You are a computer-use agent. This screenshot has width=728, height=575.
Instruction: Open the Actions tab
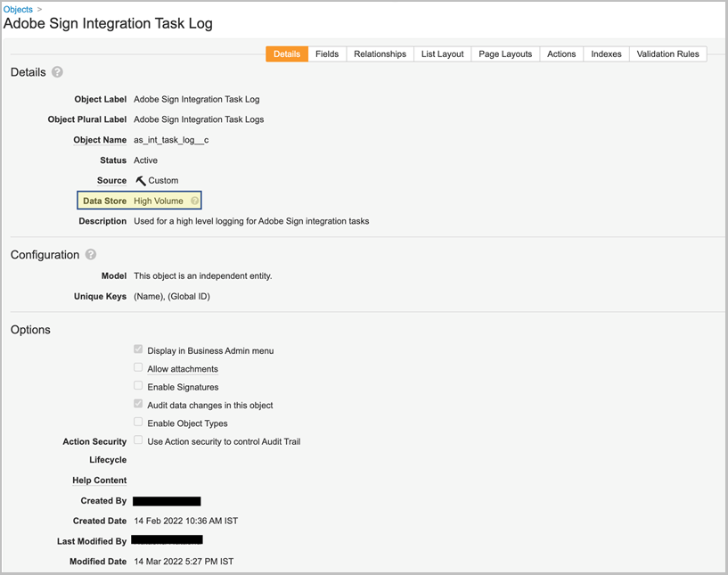[560, 53]
